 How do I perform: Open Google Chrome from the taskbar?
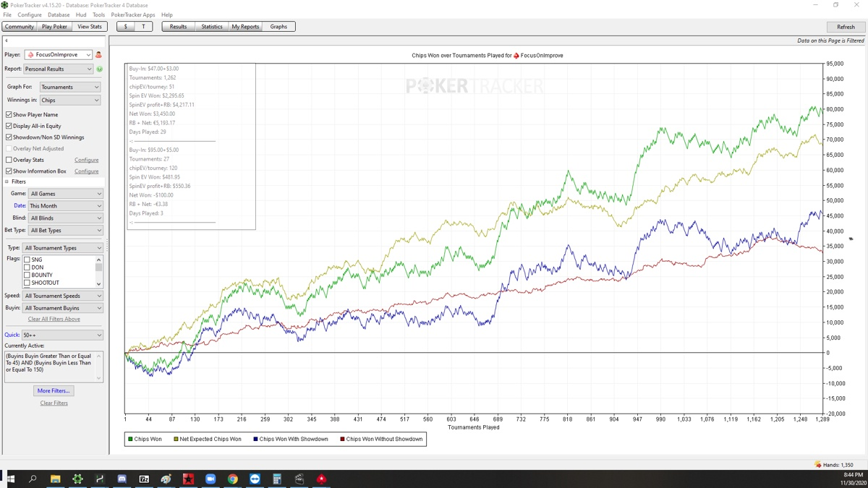[233, 479]
